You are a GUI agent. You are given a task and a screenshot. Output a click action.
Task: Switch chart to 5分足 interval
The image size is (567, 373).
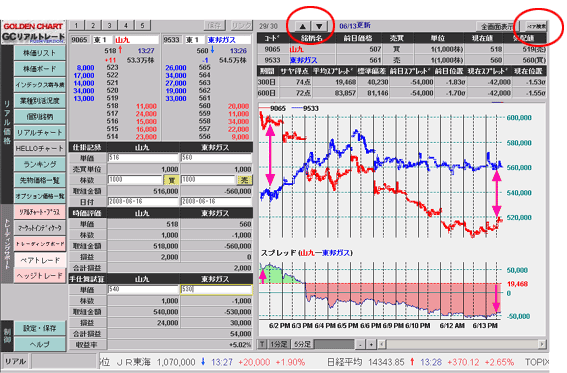tap(302, 344)
